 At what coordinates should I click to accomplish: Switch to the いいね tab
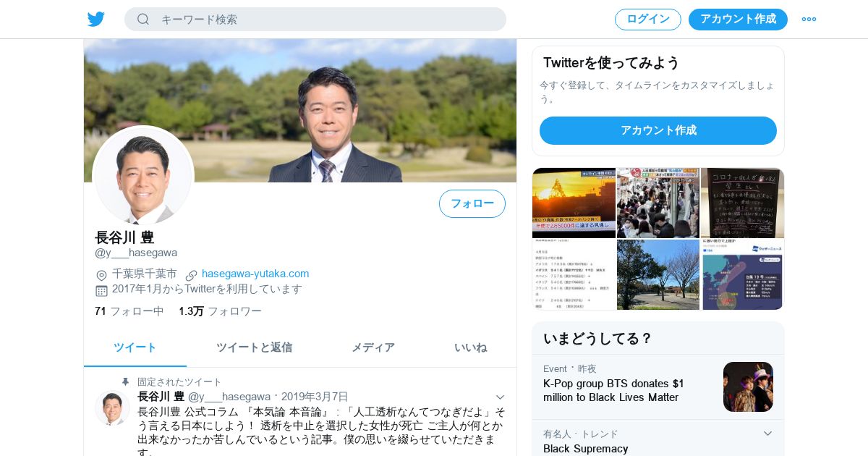[471, 347]
